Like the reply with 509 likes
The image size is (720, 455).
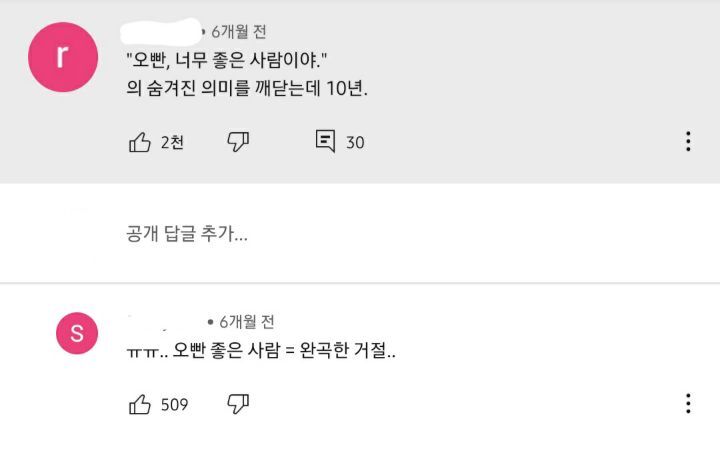[x=140, y=404]
